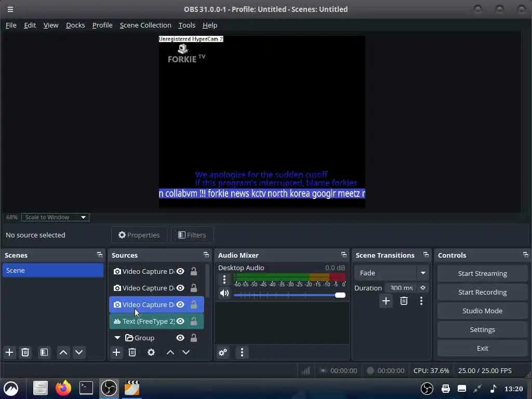Screen dimensions: 532x399
Task: Lock the first Video Capture Device source
Action: (193, 271)
